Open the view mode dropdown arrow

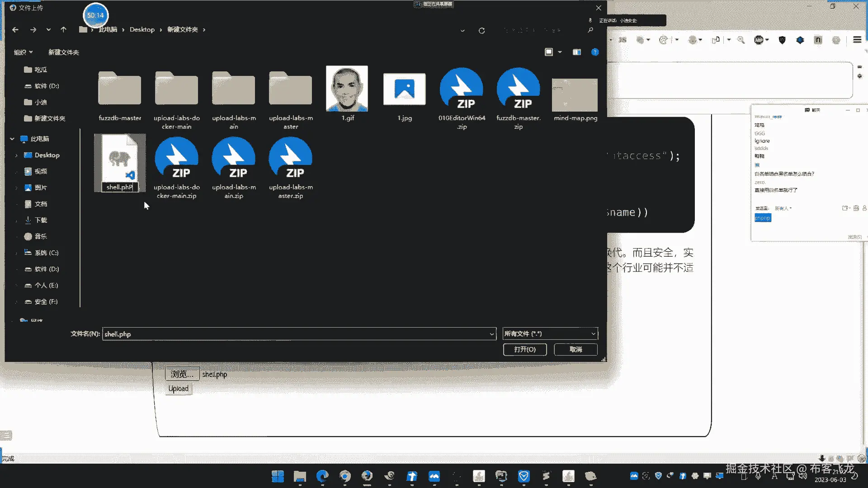(560, 52)
